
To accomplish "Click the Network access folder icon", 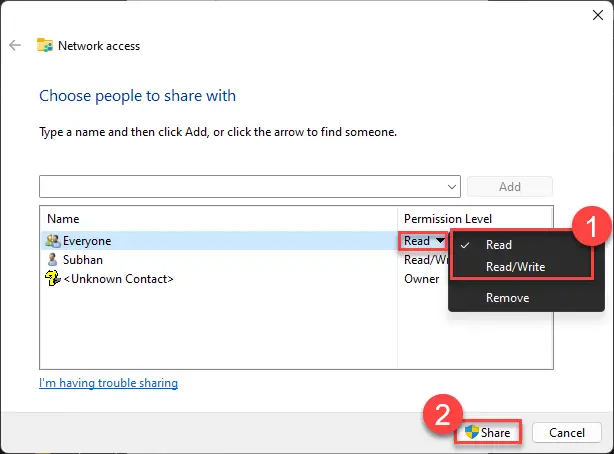I will point(44,45).
